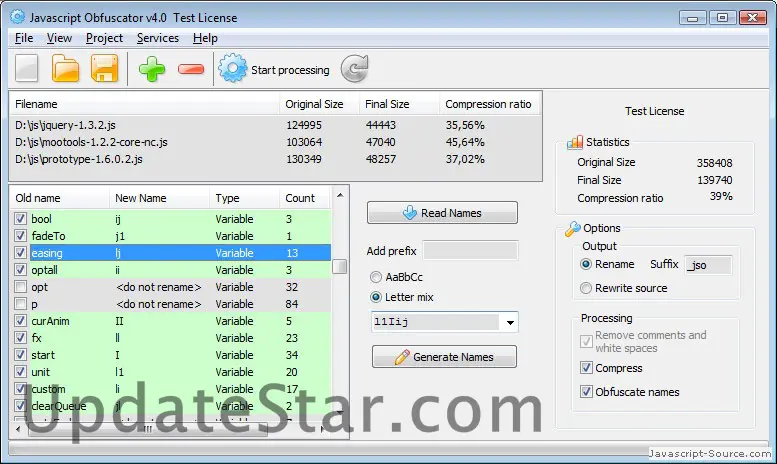Screen dimensions: 777x464
Task: Click the New project blank page icon
Action: [x=26, y=68]
